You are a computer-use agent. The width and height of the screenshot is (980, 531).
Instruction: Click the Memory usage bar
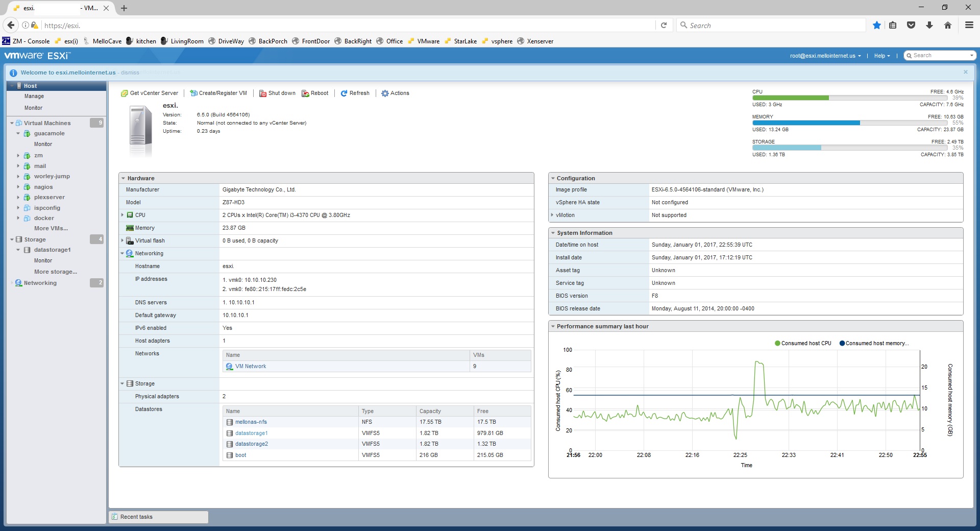tap(849, 123)
